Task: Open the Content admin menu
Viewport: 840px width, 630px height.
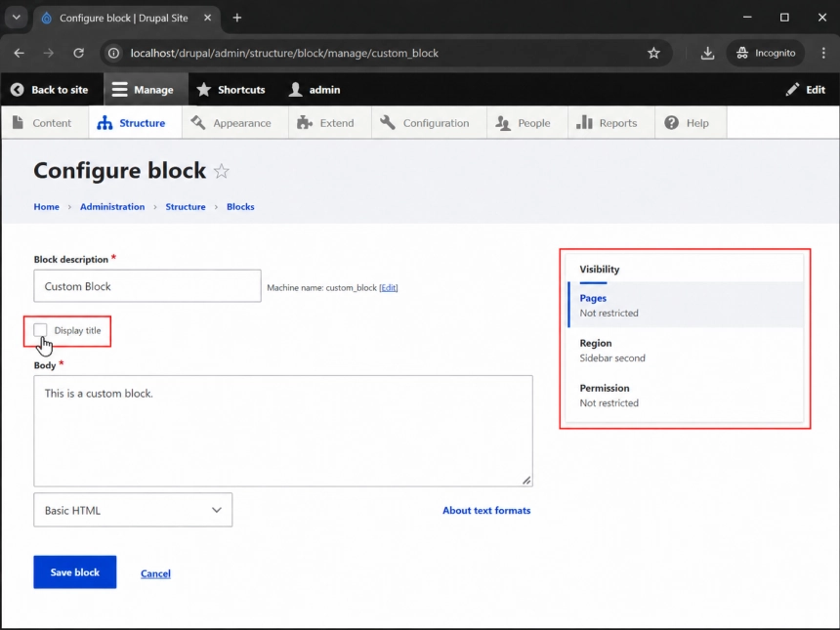Action: click(x=45, y=123)
